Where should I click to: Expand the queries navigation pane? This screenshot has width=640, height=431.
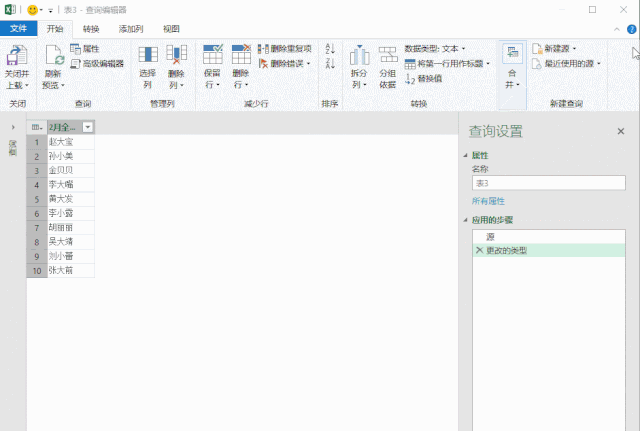pyautogui.click(x=13, y=127)
